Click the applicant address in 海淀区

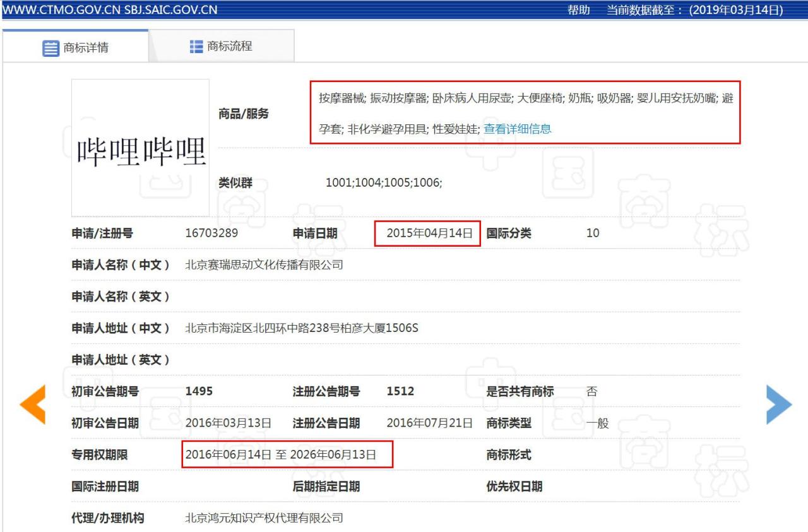tap(302, 328)
